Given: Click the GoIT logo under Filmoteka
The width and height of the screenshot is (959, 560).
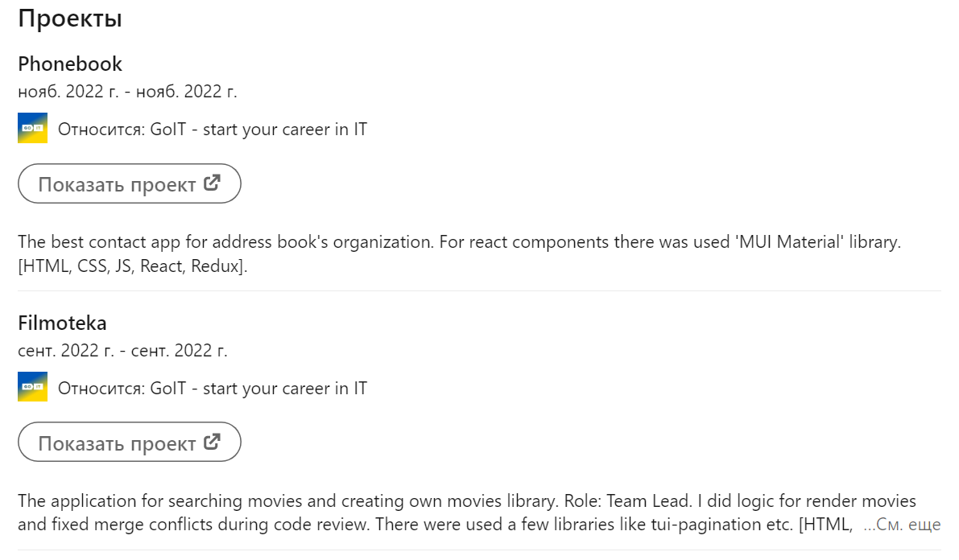Looking at the screenshot, I should pos(32,386).
